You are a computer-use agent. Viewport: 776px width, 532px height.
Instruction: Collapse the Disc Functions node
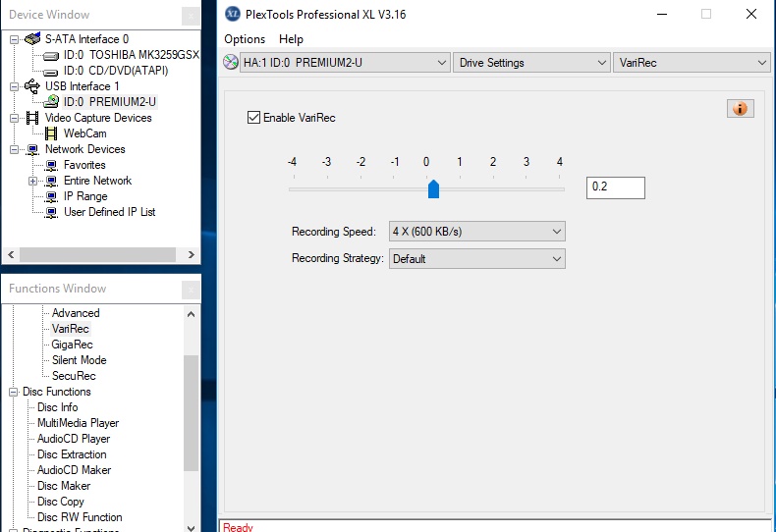click(14, 392)
